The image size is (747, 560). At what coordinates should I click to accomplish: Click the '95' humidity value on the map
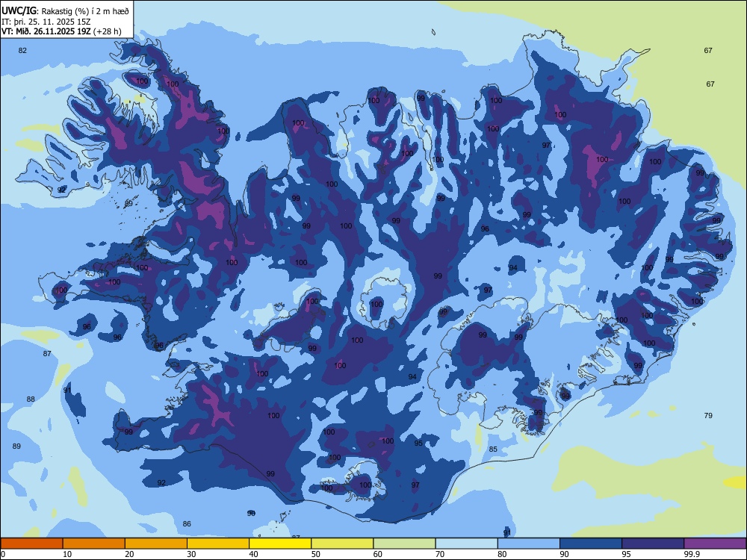(418, 444)
